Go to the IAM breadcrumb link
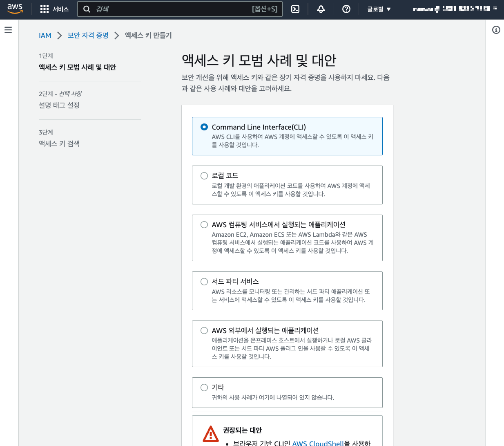The height and width of the screenshot is (446, 504). point(45,36)
